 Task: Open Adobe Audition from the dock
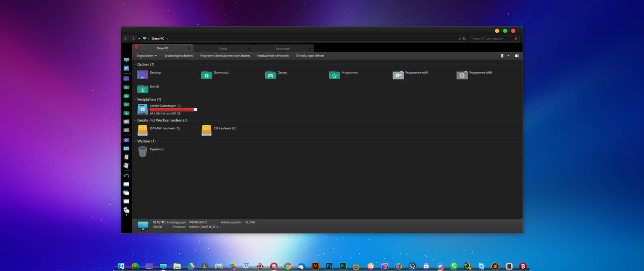(343, 266)
